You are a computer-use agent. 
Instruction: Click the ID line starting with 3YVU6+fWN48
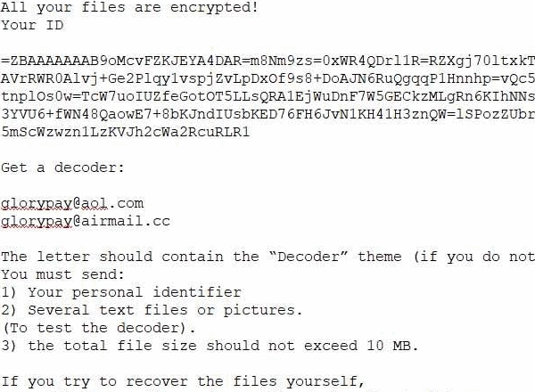[267, 114]
